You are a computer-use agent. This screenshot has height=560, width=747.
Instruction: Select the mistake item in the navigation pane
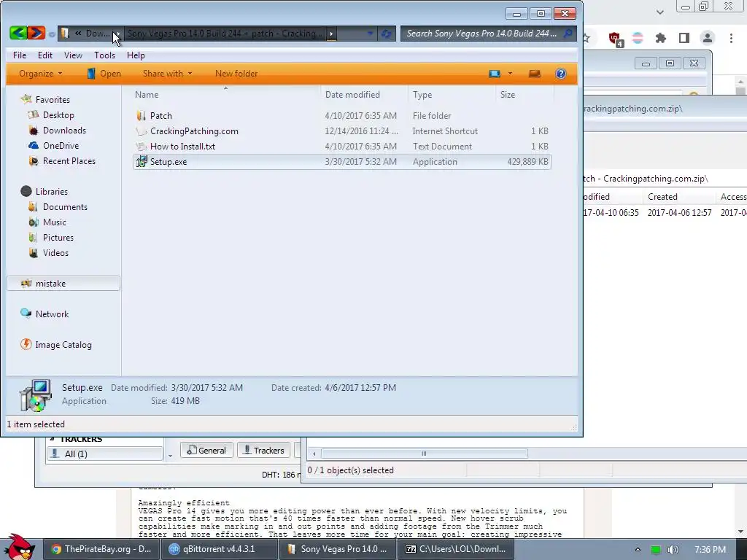(63, 284)
